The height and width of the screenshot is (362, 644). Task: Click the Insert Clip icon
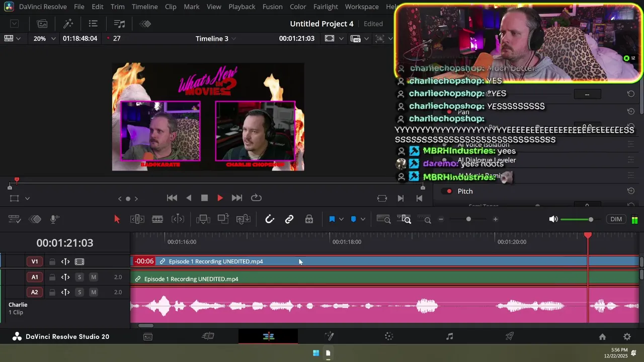(x=203, y=219)
